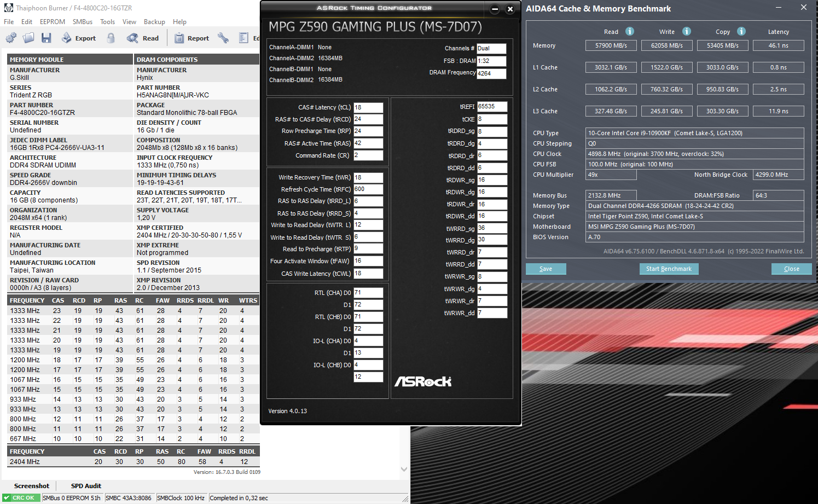Click the tREFI value field
This screenshot has width=818, height=504.
point(492,107)
